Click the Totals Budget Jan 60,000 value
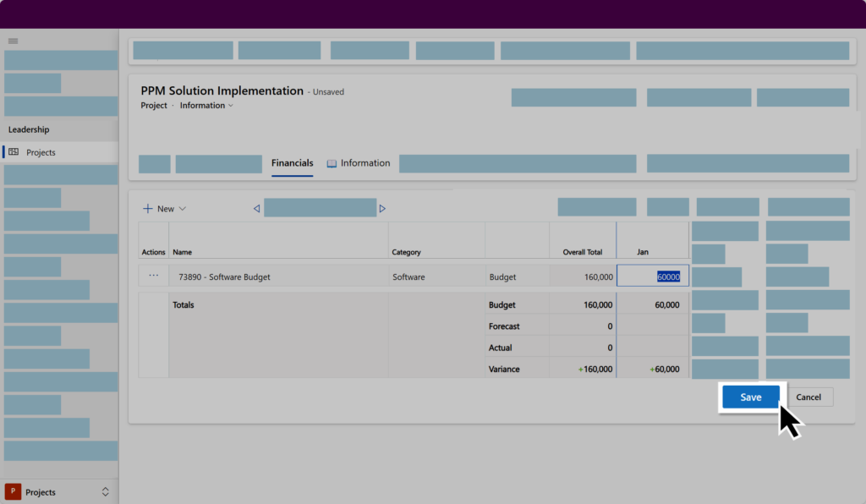Viewport: 866px width, 504px height. coord(667,304)
